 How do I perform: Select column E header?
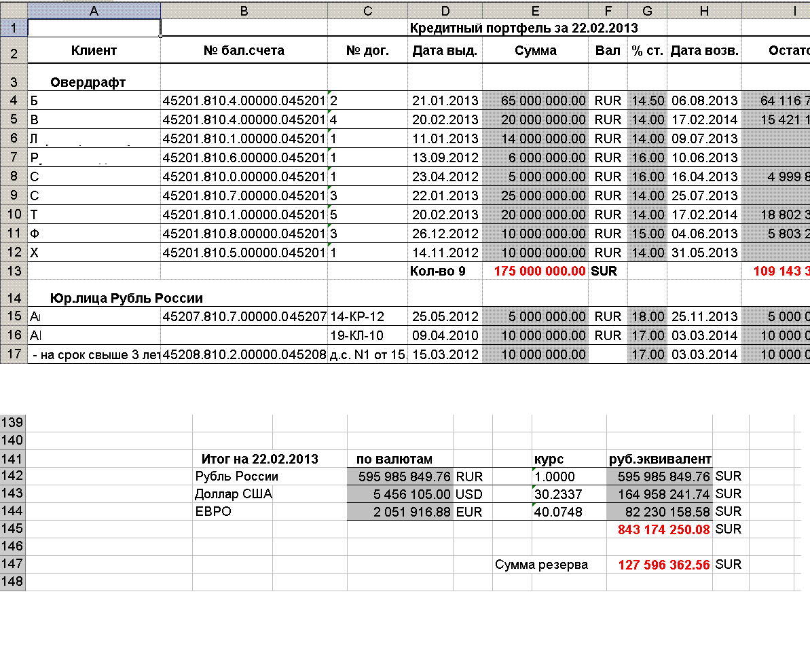pos(535,10)
